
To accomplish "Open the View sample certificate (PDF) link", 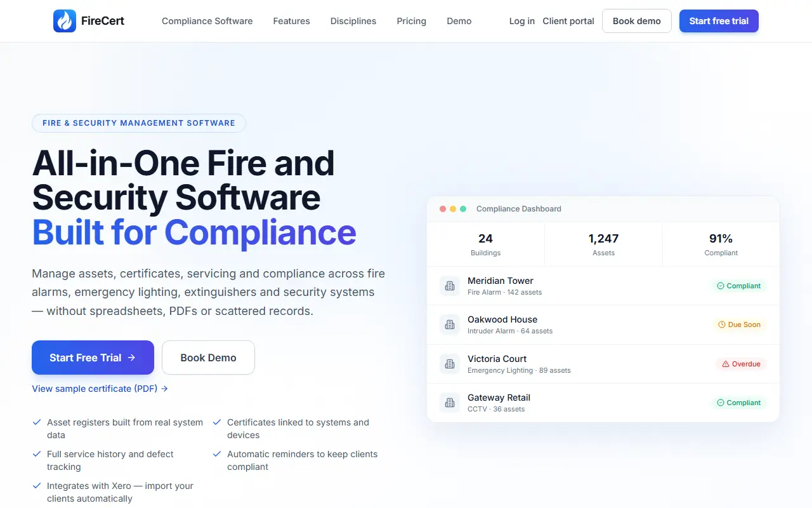I will click(x=100, y=389).
